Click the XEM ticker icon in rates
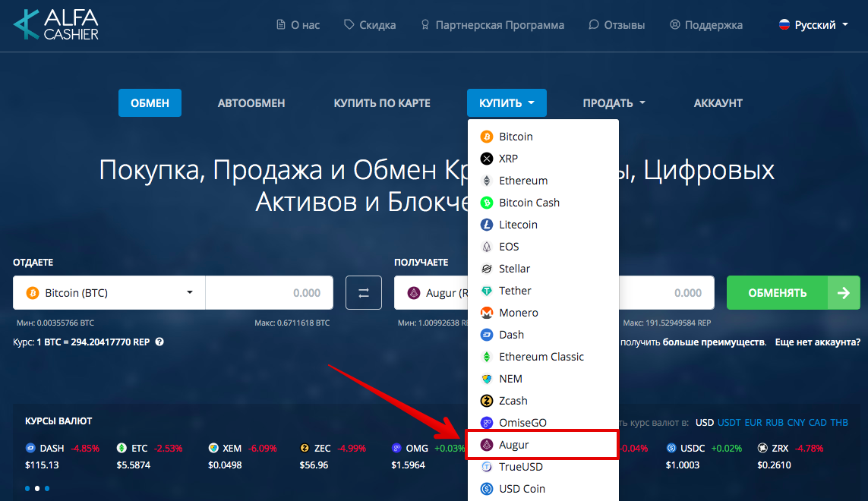This screenshot has width=868, height=501. [x=213, y=448]
